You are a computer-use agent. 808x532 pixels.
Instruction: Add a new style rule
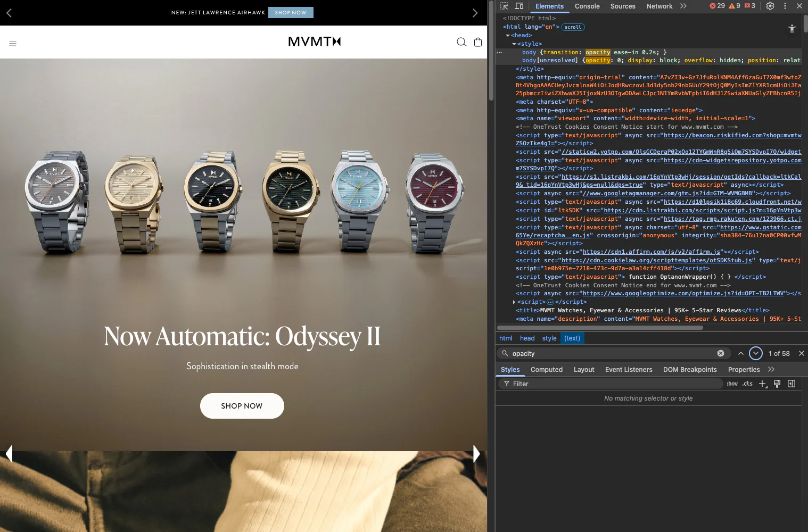[763, 384]
